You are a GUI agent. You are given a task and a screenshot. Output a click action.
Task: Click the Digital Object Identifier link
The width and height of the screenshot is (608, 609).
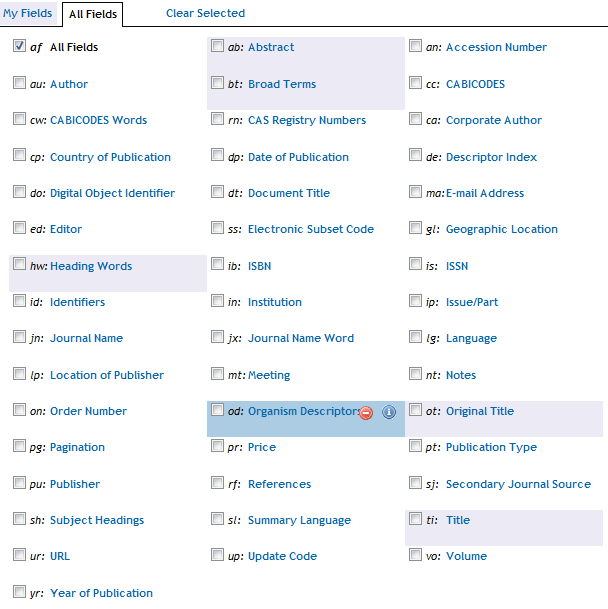point(112,193)
